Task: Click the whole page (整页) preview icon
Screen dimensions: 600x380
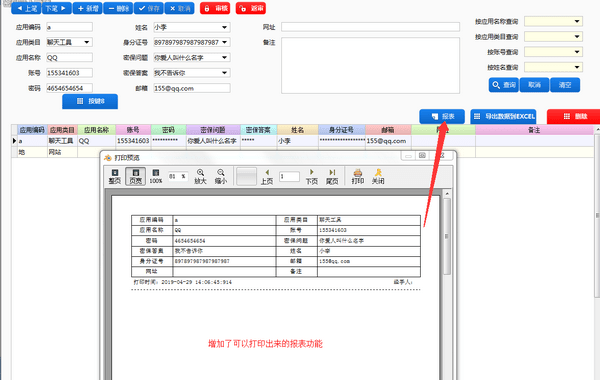Action: point(114,176)
